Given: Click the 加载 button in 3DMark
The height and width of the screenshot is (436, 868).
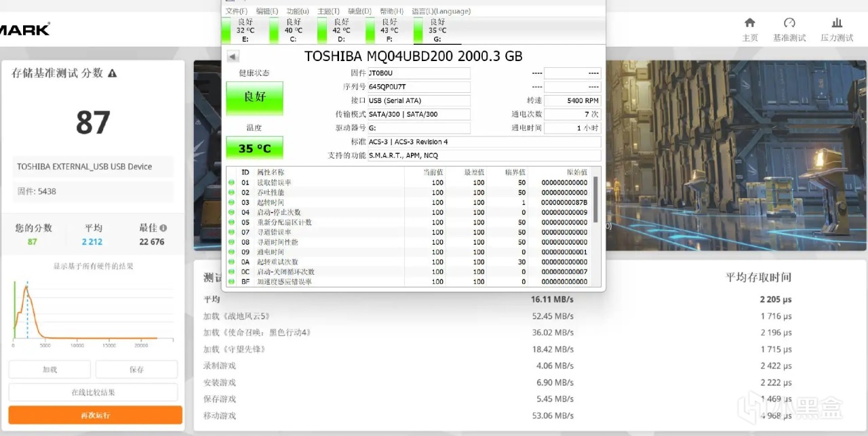Looking at the screenshot, I should pos(50,370).
